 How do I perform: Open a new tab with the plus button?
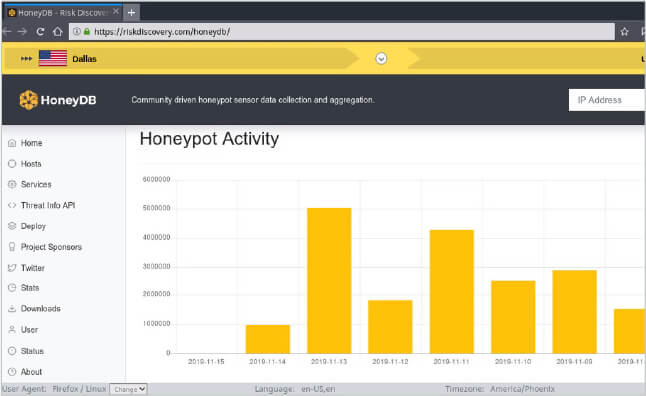[131, 13]
